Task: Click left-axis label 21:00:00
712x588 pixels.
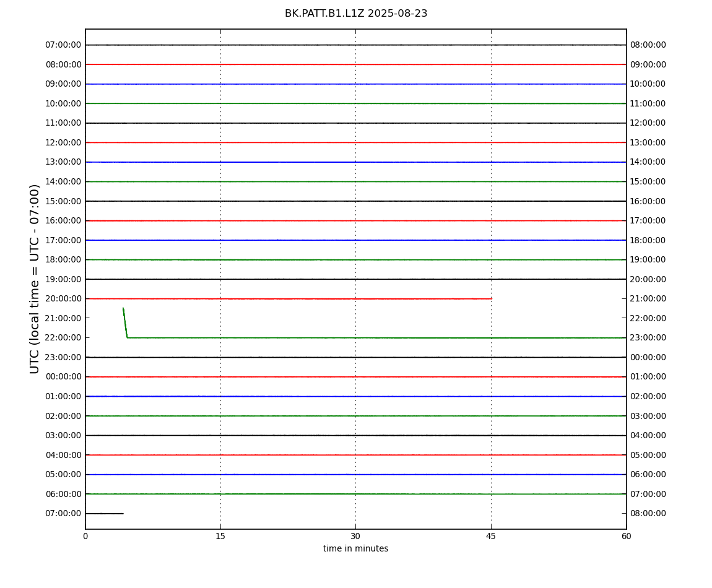Action: point(63,318)
